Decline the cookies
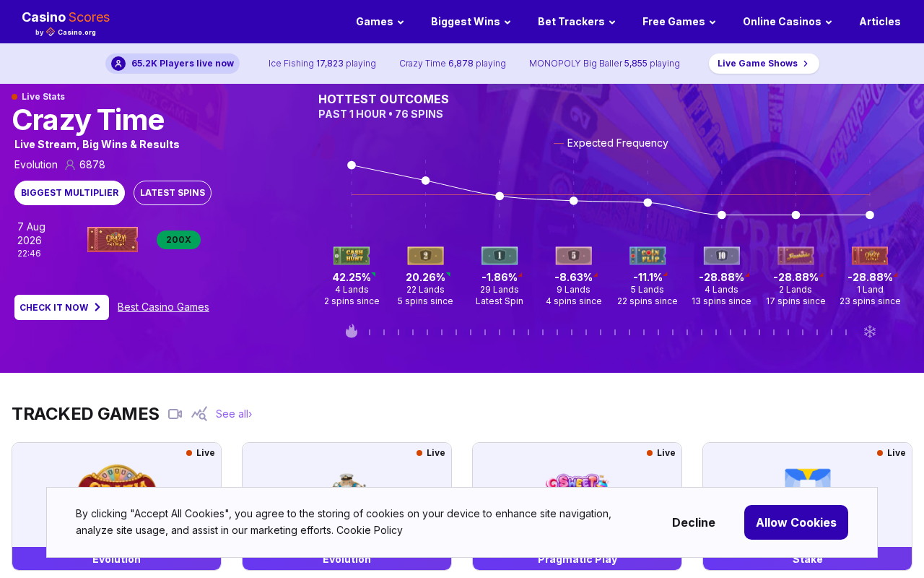924x578 pixels. pos(694,522)
